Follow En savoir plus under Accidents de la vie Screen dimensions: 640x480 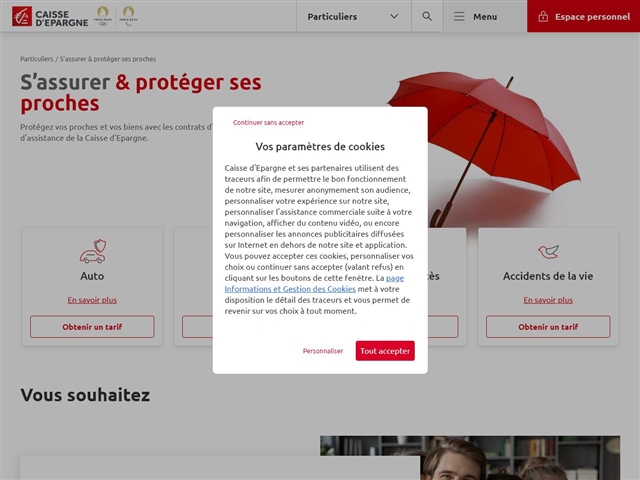(x=547, y=300)
